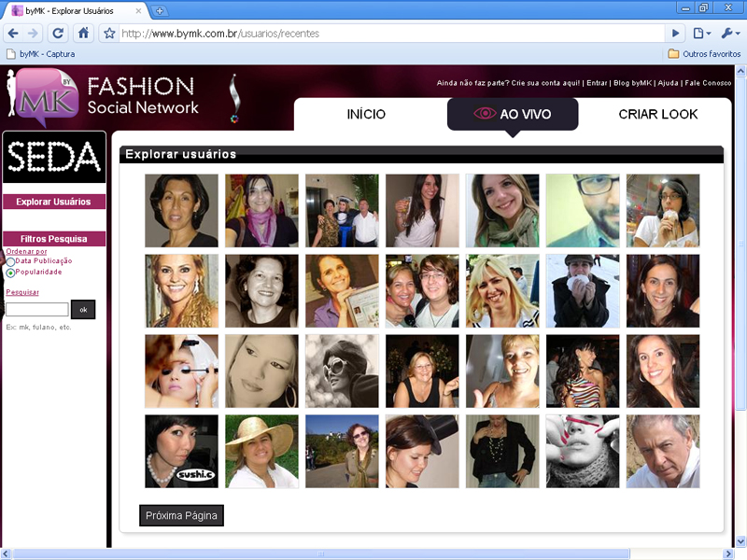Open the sushi.c user profile thumbnail

(x=181, y=452)
